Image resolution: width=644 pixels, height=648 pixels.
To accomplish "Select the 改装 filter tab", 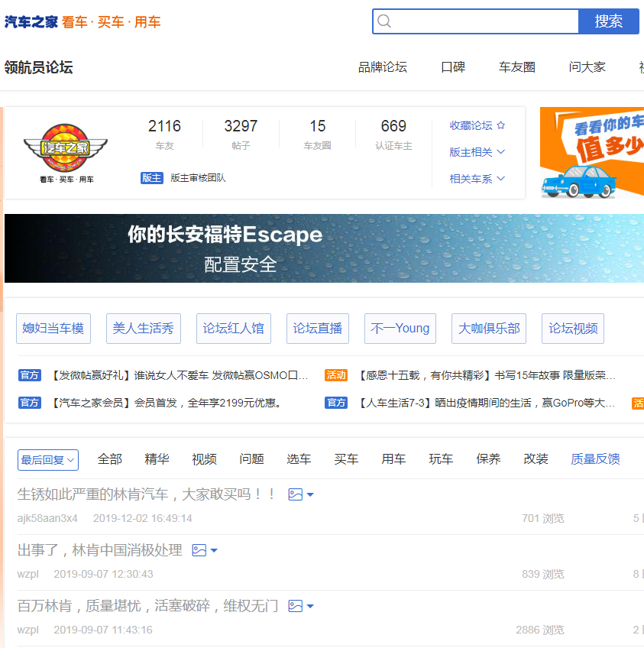I will tap(536, 459).
